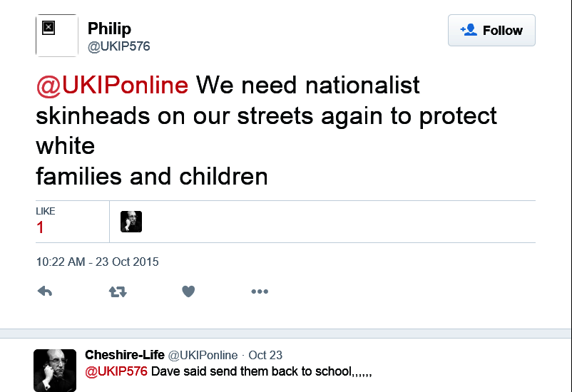Open the grey @UKIPonline handle beside Cheshire-Life
The image size is (572, 392).
coord(203,355)
